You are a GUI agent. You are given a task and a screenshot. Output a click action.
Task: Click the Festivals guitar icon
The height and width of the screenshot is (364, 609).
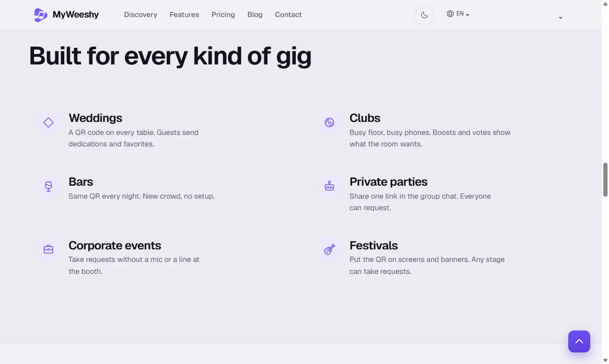tap(329, 250)
